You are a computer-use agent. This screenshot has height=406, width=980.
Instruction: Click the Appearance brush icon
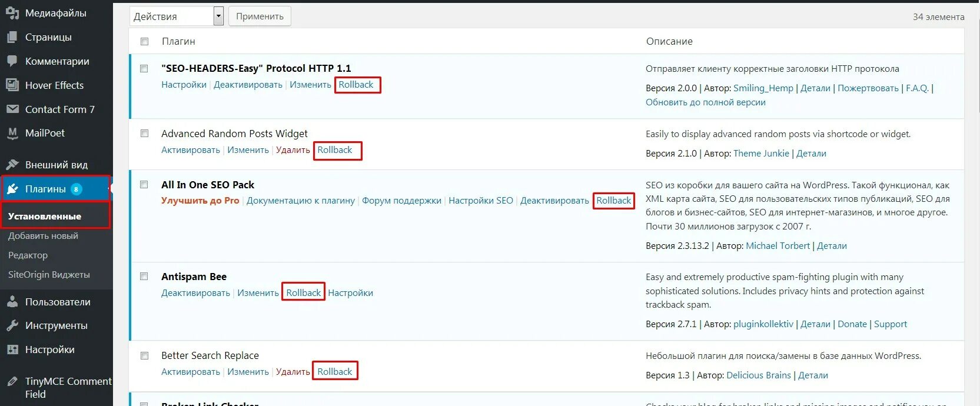[x=12, y=165]
